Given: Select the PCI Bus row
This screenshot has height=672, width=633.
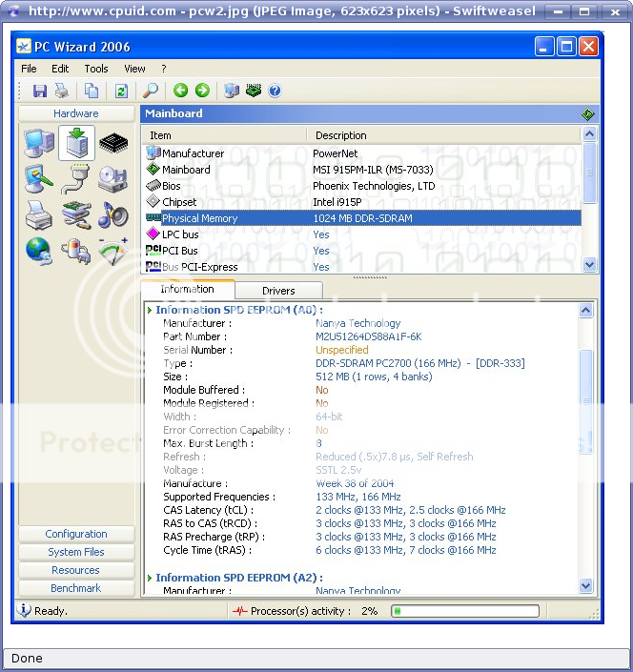Looking at the screenshot, I should pos(362,251).
